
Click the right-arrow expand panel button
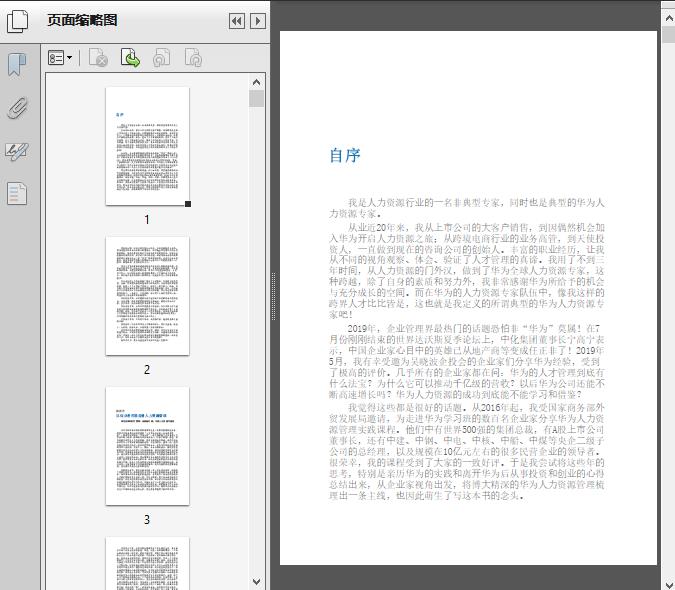[257, 21]
